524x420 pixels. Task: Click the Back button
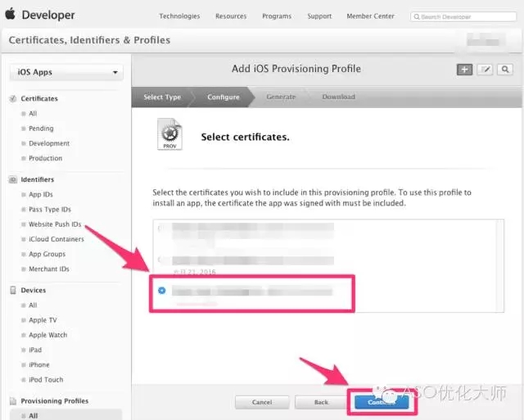point(321,402)
